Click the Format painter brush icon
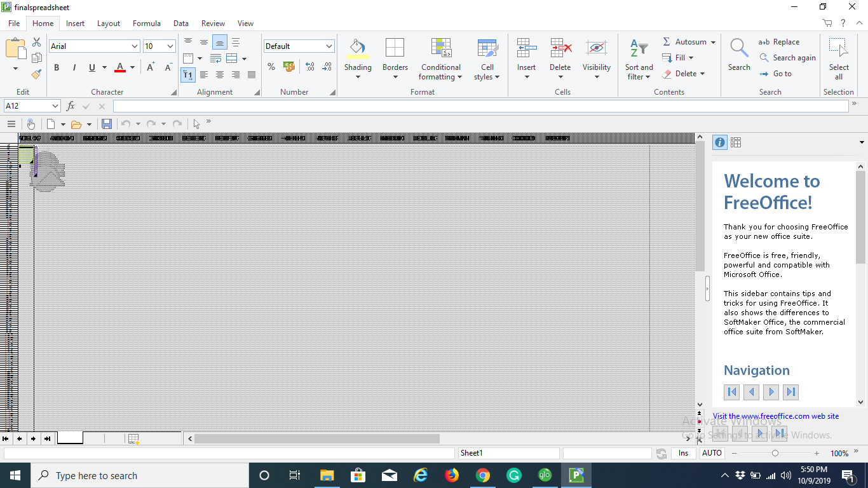This screenshot has height=488, width=868. point(36,74)
